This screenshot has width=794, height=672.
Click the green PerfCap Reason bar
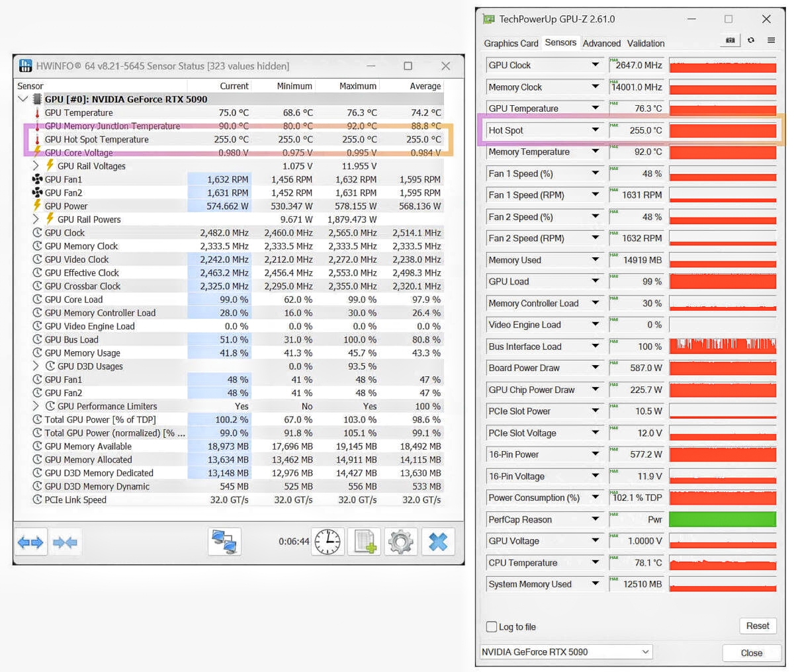coord(722,519)
